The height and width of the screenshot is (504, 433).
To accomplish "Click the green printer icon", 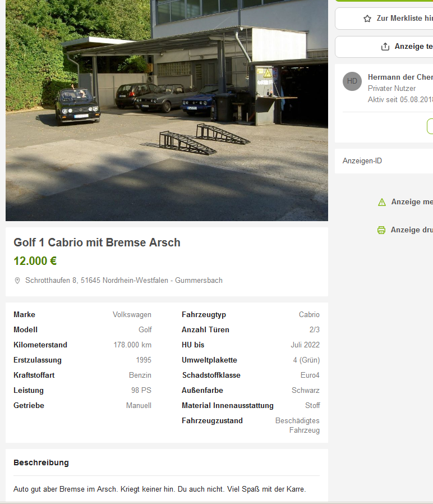I will (381, 230).
